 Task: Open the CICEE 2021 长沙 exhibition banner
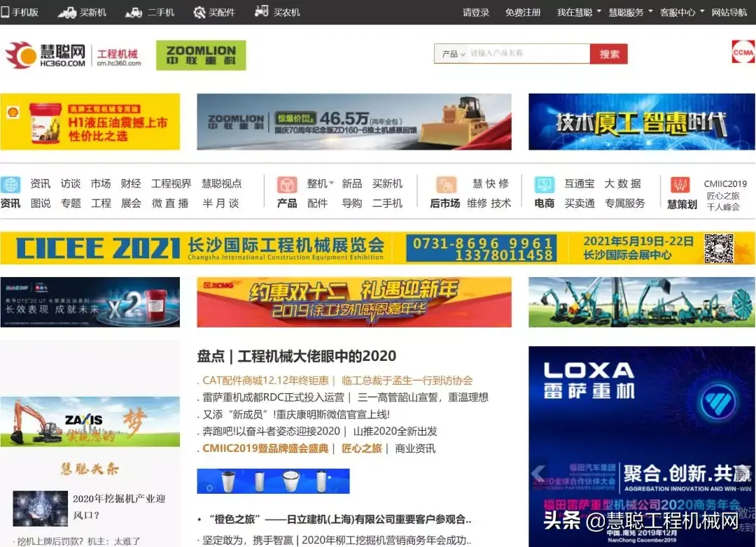pos(377,248)
